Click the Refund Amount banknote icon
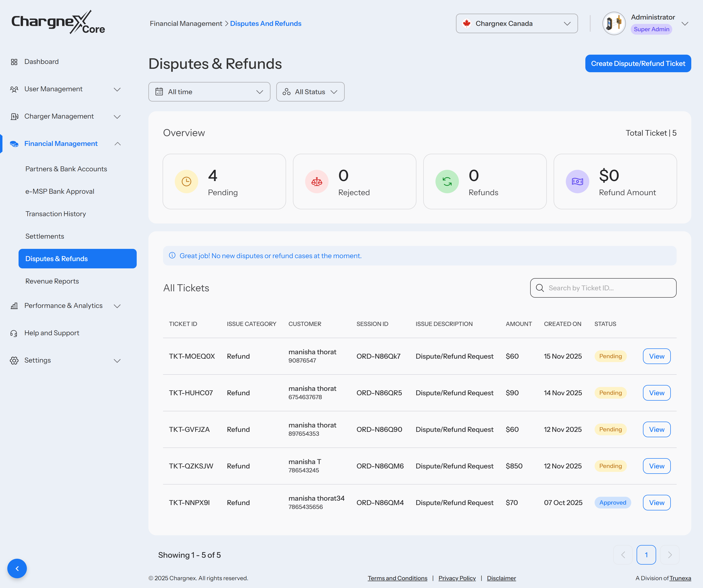 click(x=577, y=181)
